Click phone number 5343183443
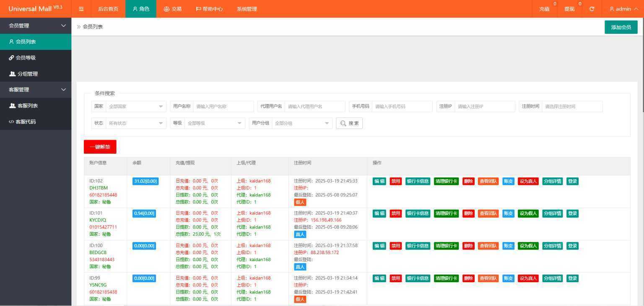The height and width of the screenshot is (306, 644). (x=102, y=260)
